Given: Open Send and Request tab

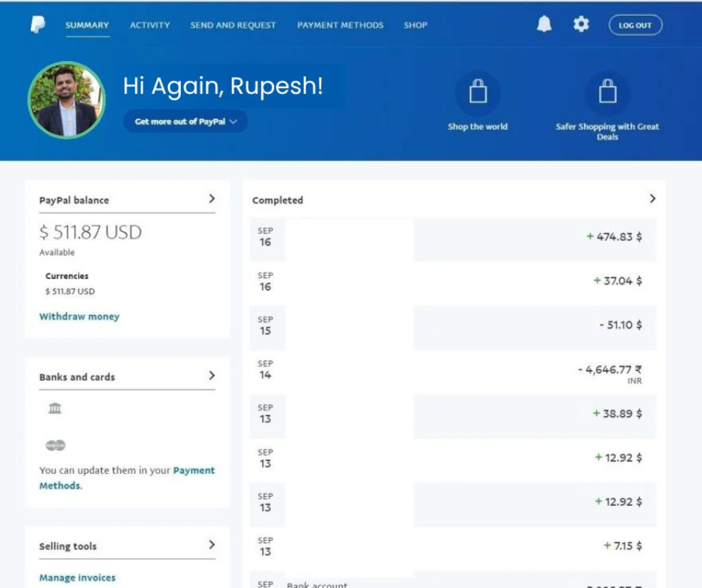Looking at the screenshot, I should pos(233,25).
